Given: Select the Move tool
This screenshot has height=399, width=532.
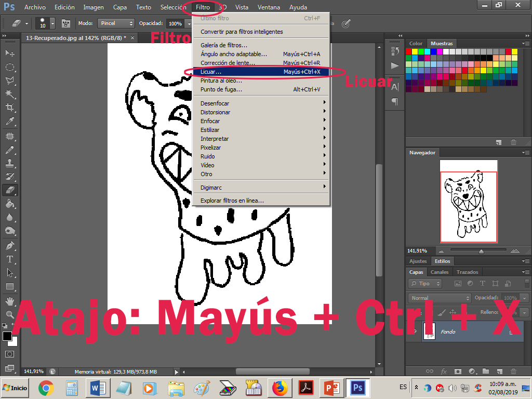Looking at the screenshot, I should 10,54.
